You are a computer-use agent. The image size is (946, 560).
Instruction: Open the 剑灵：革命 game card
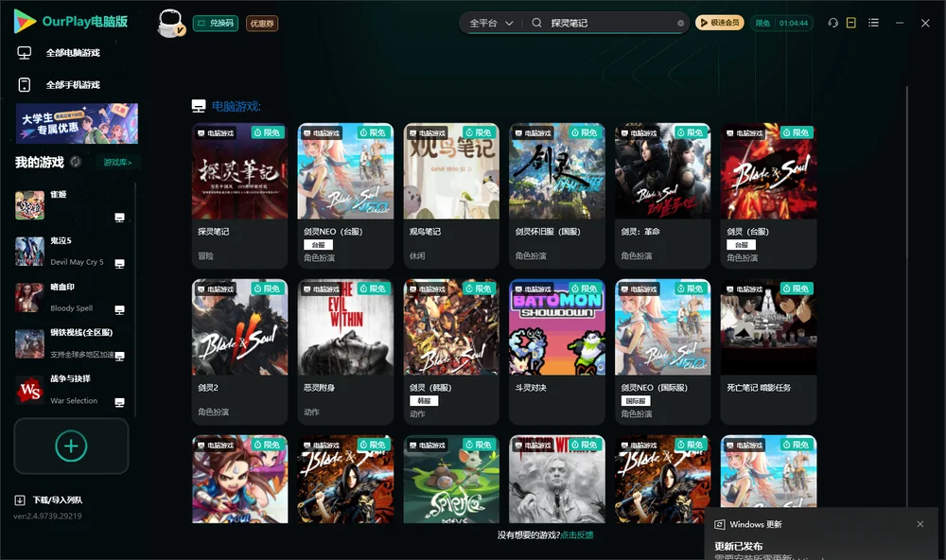[662, 196]
